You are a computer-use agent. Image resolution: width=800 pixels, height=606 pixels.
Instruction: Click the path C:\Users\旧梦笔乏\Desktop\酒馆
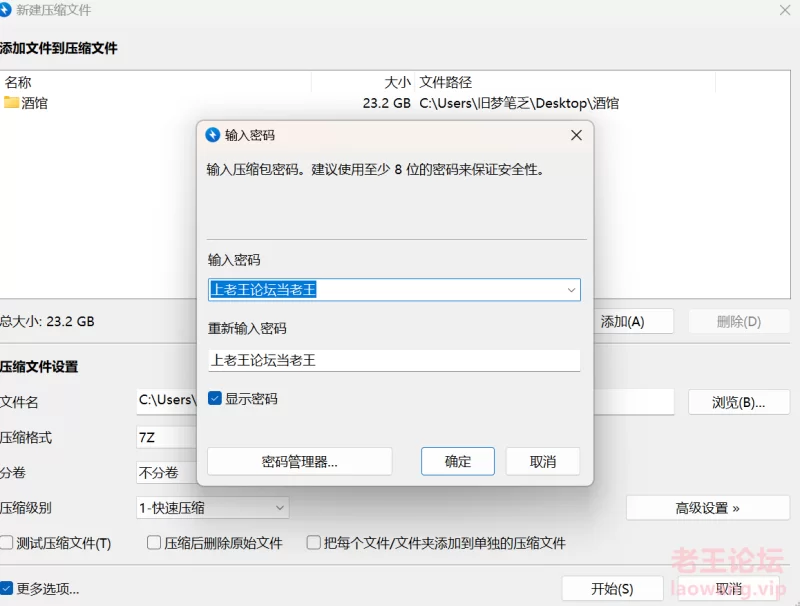[x=519, y=103]
